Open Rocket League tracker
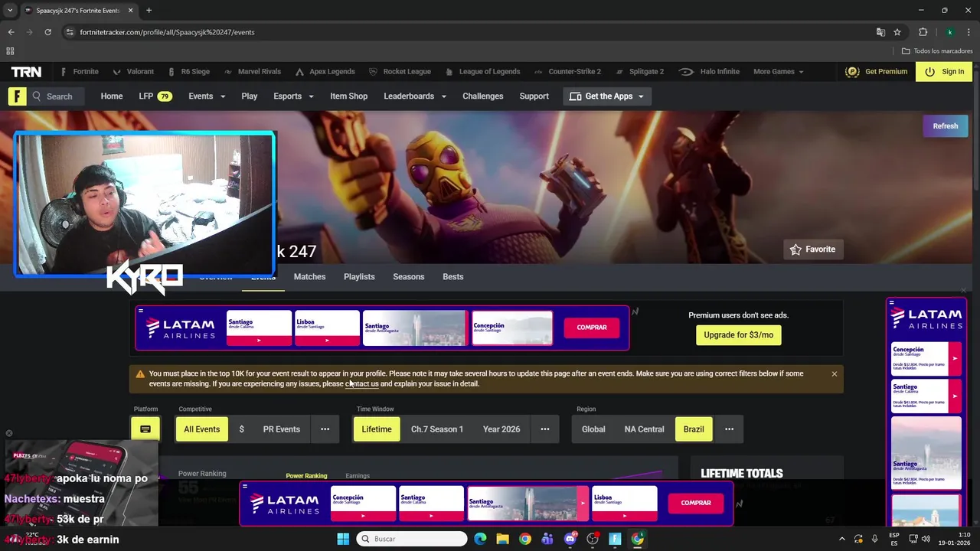Screen dimensions: 980x551 400,71
